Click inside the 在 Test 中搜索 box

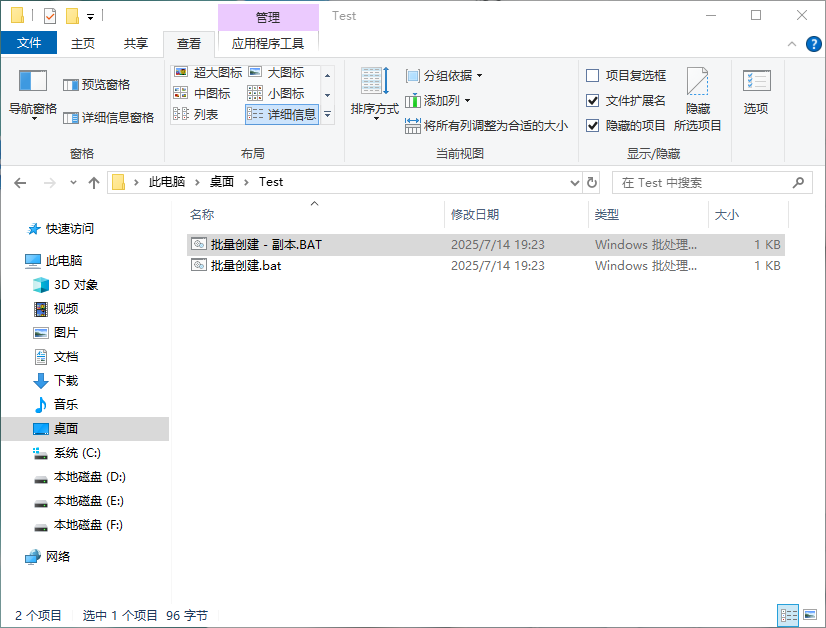coord(700,182)
